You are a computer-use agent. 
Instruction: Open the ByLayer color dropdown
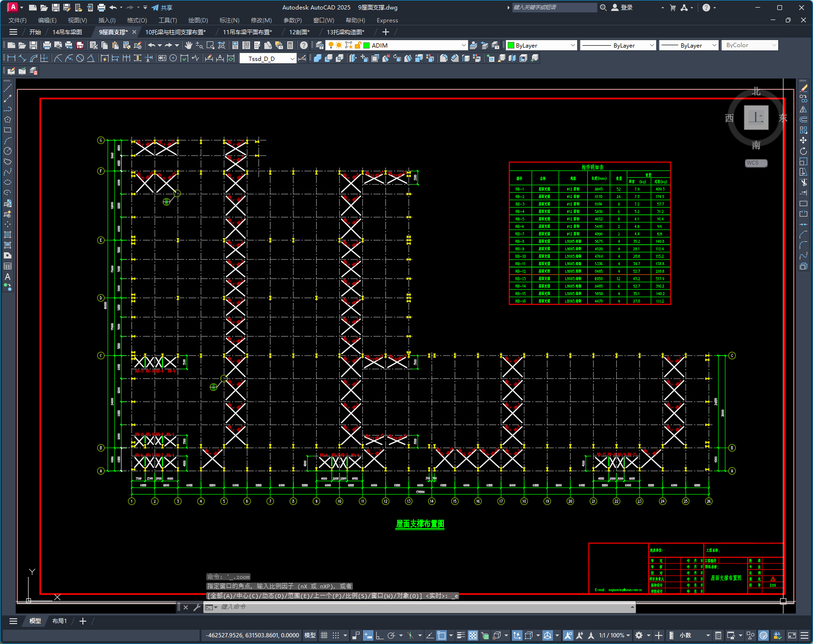coord(573,45)
